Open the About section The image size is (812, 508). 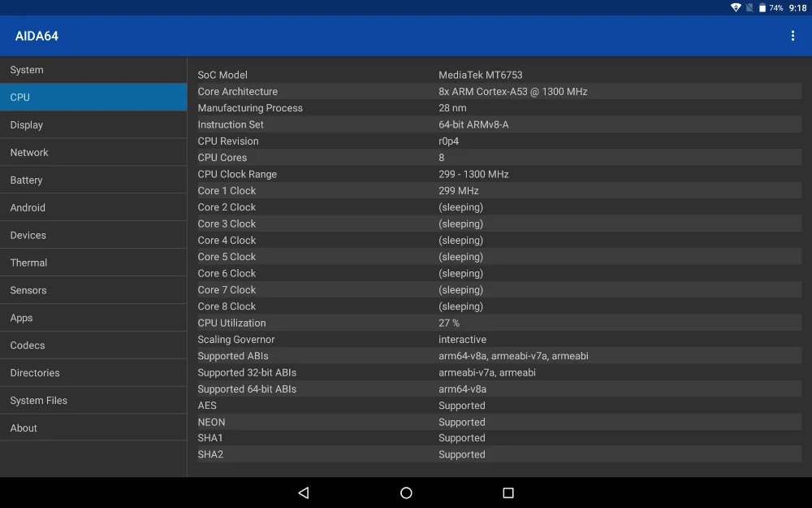[93, 428]
